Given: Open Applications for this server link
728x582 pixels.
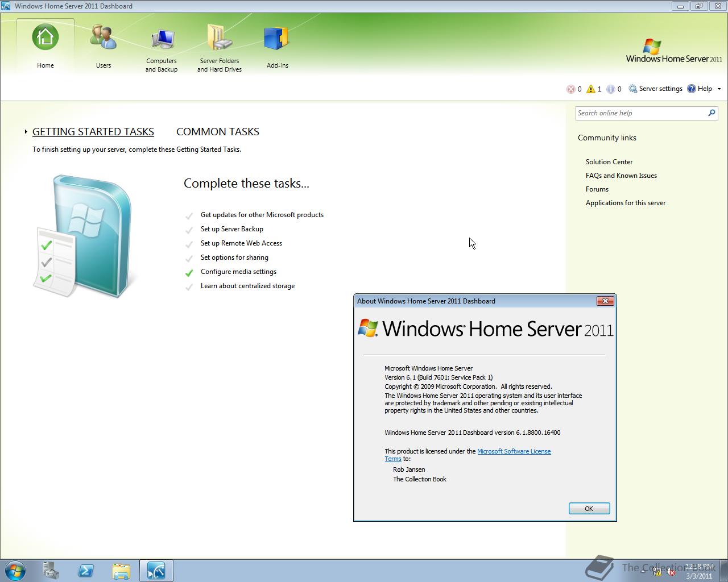Looking at the screenshot, I should tap(626, 203).
